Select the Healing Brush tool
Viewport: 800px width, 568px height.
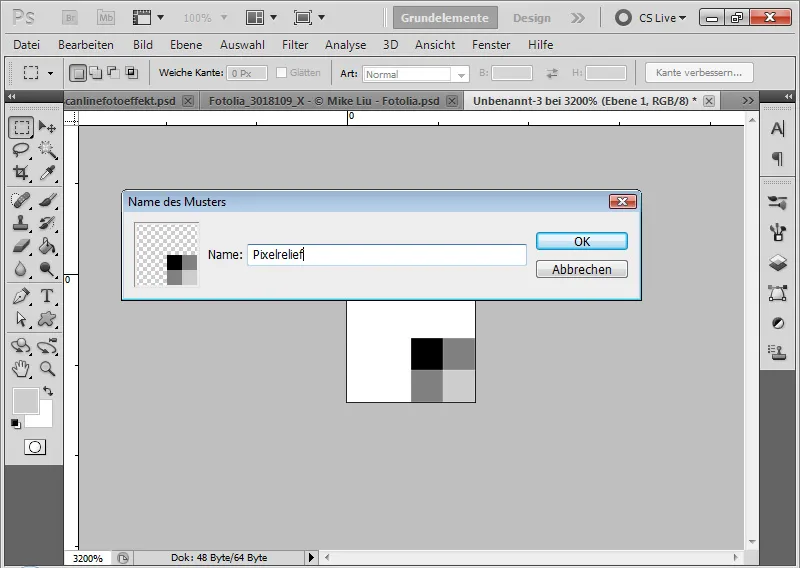[x=21, y=200]
